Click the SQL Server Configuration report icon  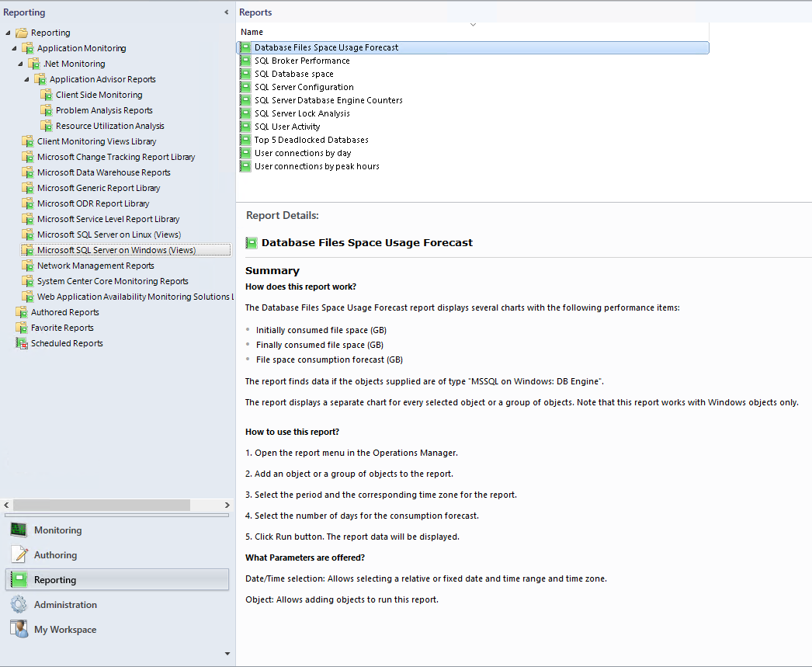[246, 87]
